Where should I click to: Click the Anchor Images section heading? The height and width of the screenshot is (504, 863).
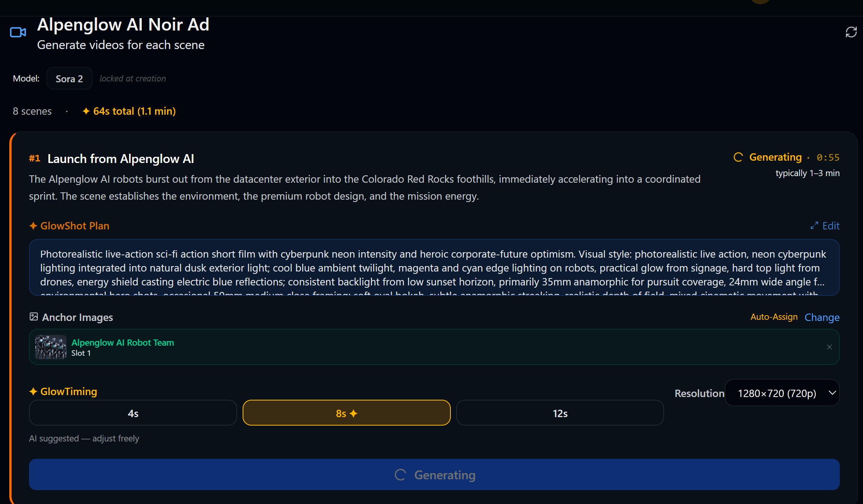click(78, 317)
